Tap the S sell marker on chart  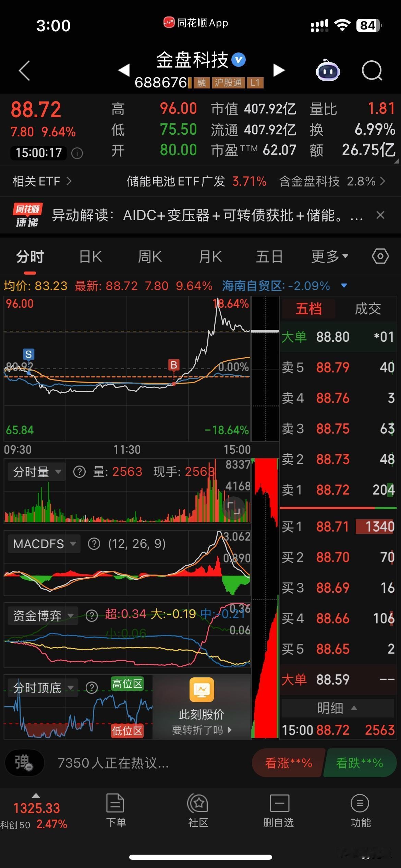click(28, 354)
